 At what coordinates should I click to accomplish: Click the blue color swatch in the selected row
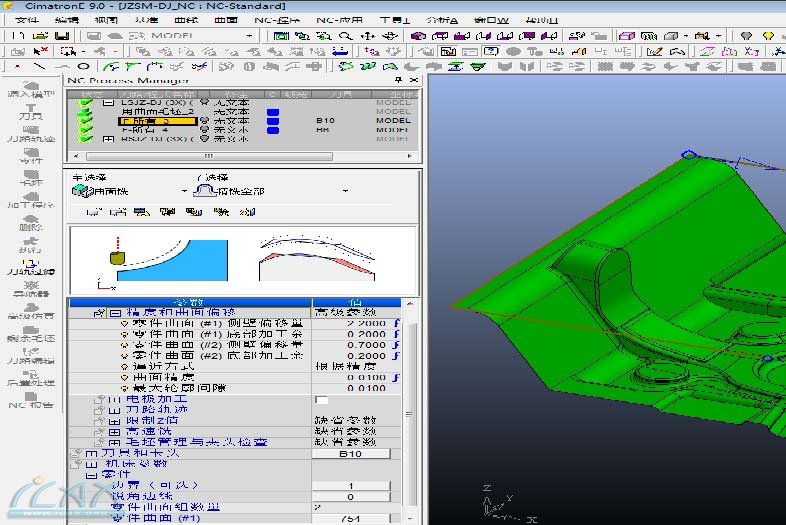pos(273,120)
